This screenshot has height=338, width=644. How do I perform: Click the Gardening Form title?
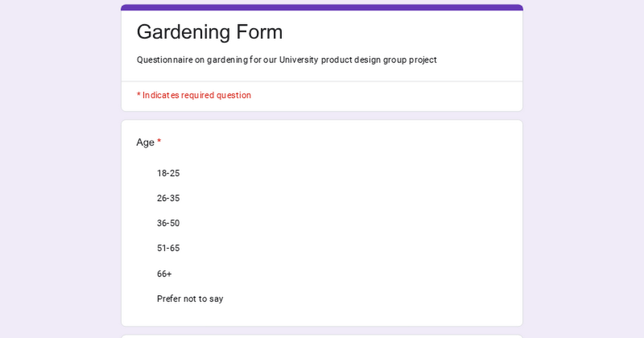pyautogui.click(x=209, y=32)
